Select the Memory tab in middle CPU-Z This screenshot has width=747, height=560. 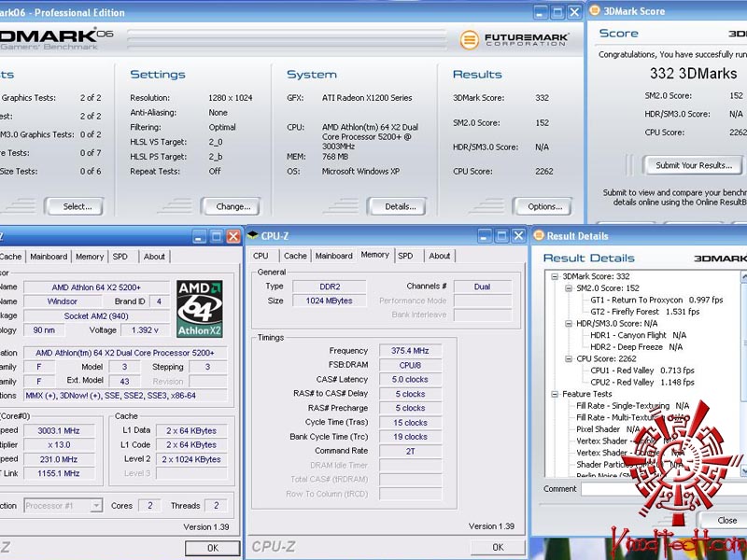pos(375,255)
